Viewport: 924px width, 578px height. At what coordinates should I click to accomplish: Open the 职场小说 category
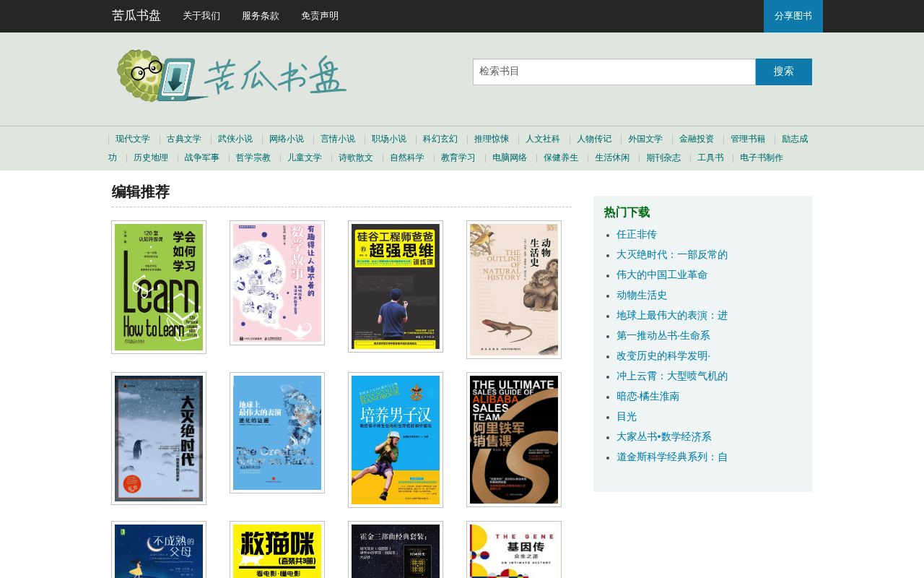[389, 139]
